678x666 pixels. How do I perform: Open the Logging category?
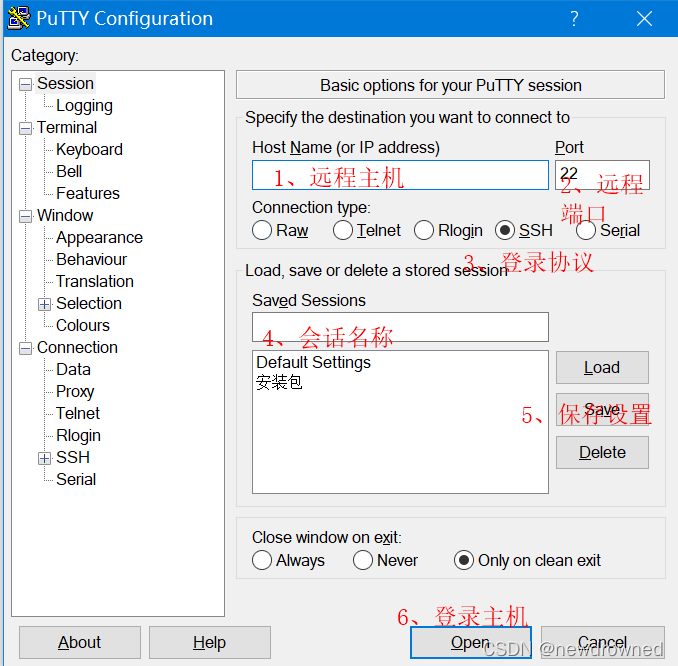[x=84, y=106]
